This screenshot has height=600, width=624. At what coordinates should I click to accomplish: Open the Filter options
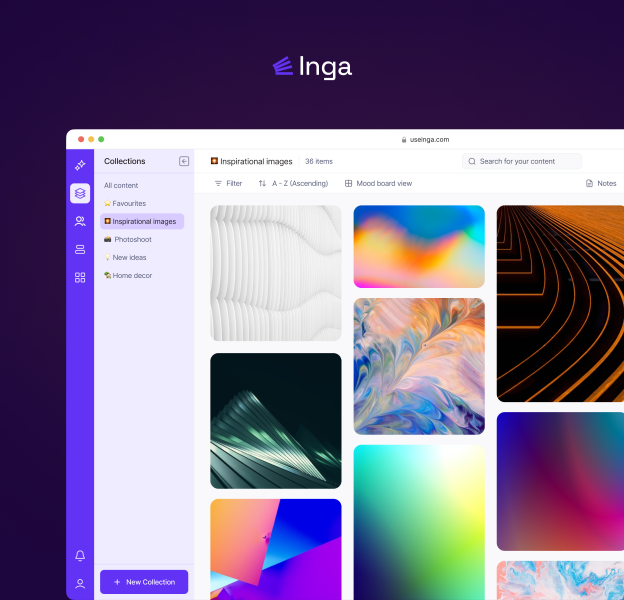click(x=228, y=184)
